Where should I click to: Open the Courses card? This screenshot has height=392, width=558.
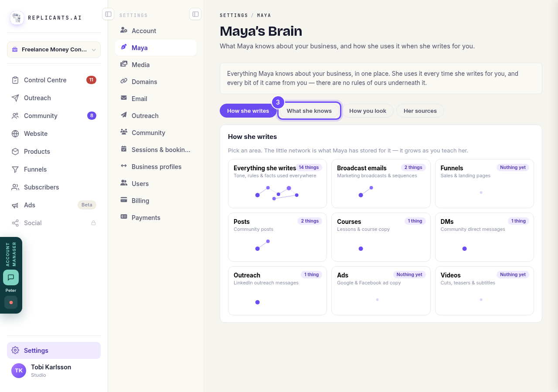[381, 237]
